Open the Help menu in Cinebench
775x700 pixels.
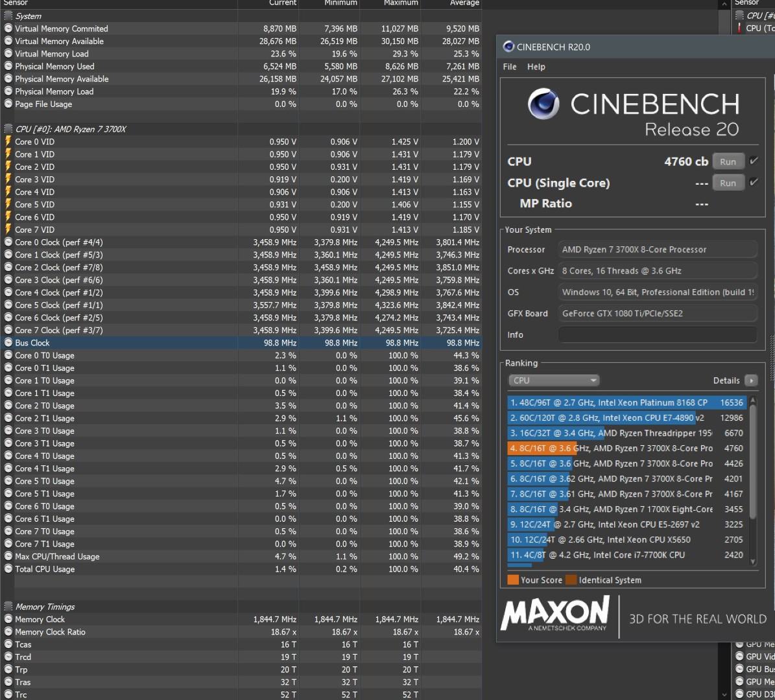tap(536, 67)
